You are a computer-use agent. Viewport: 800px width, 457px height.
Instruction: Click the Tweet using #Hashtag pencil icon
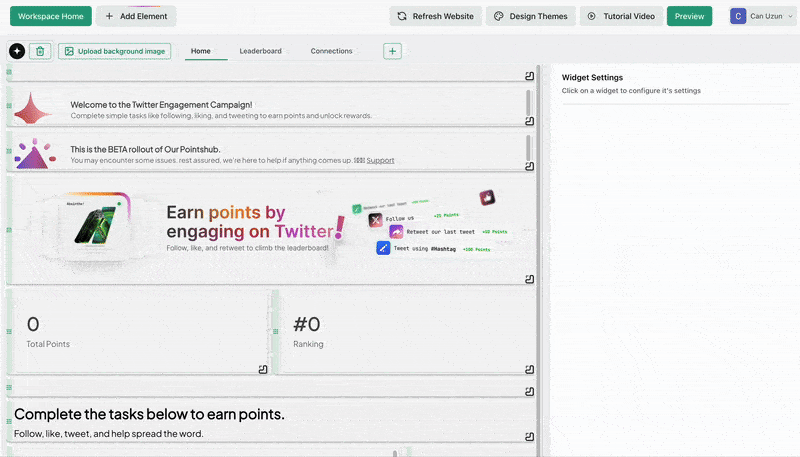click(x=383, y=248)
